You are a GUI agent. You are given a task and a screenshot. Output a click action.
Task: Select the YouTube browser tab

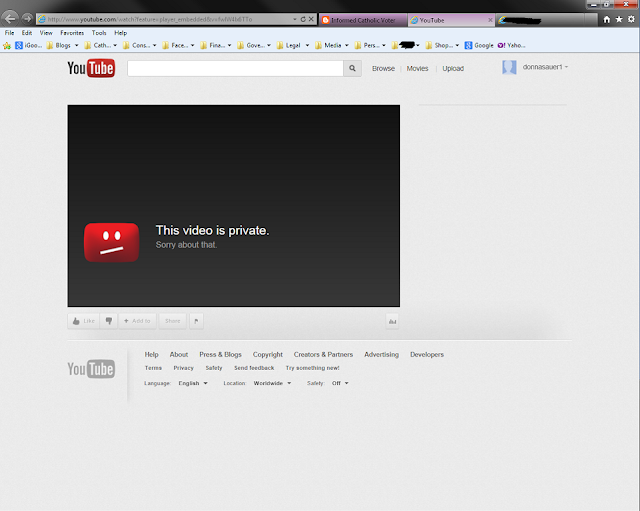[x=451, y=20]
